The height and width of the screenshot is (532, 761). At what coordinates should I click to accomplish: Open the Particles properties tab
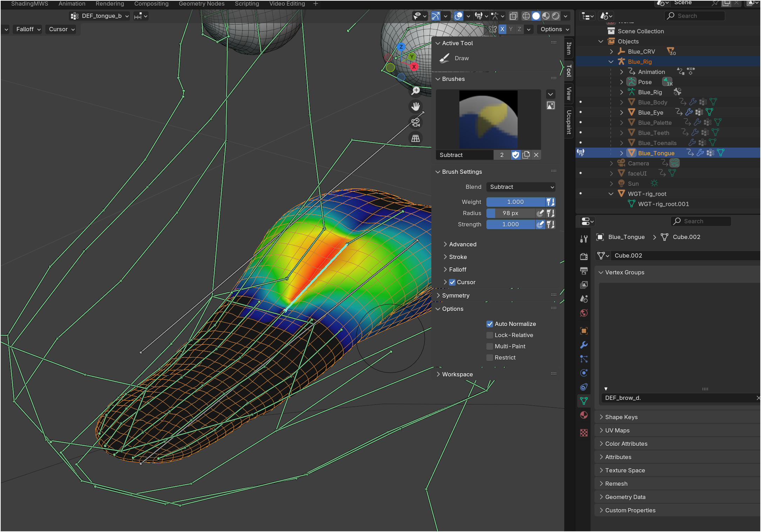584,359
